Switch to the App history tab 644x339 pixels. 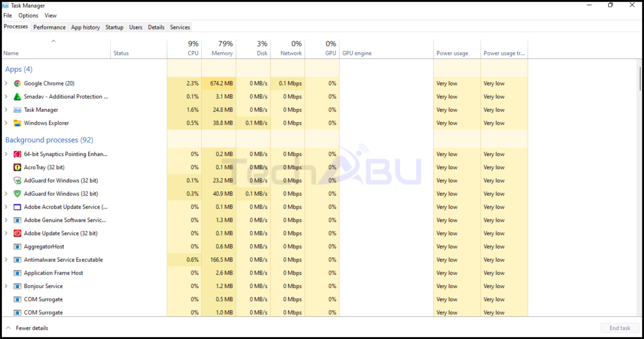pyautogui.click(x=86, y=27)
